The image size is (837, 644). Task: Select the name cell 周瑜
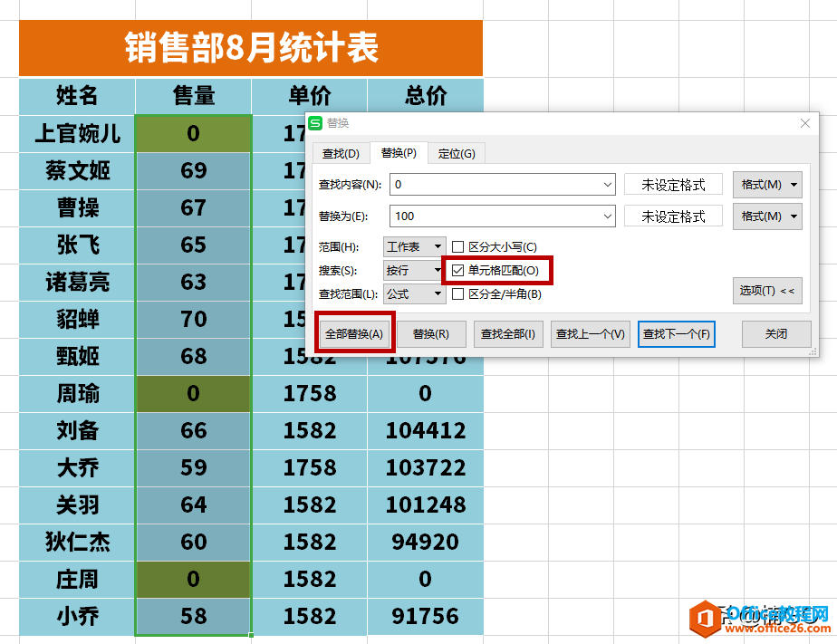click(77, 393)
